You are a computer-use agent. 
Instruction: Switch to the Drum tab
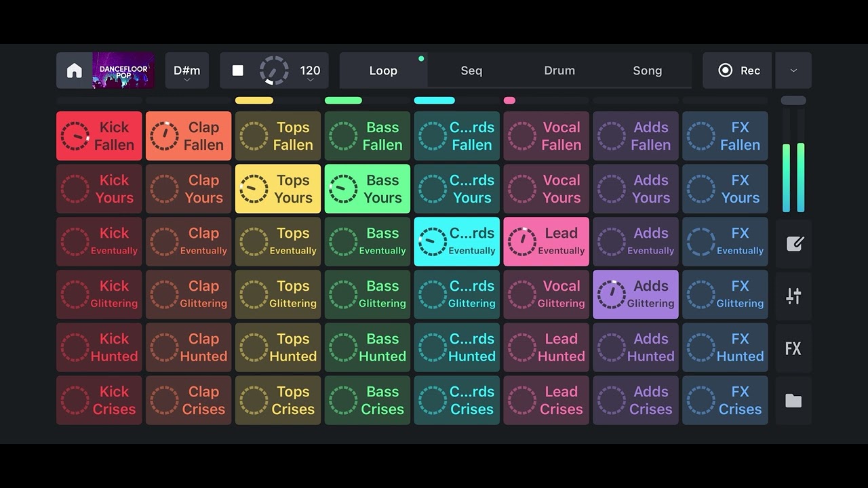click(x=559, y=70)
